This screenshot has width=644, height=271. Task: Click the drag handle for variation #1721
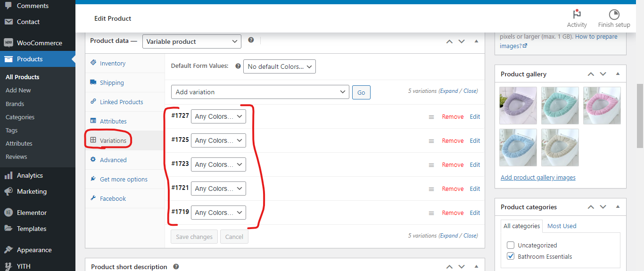pos(431,189)
